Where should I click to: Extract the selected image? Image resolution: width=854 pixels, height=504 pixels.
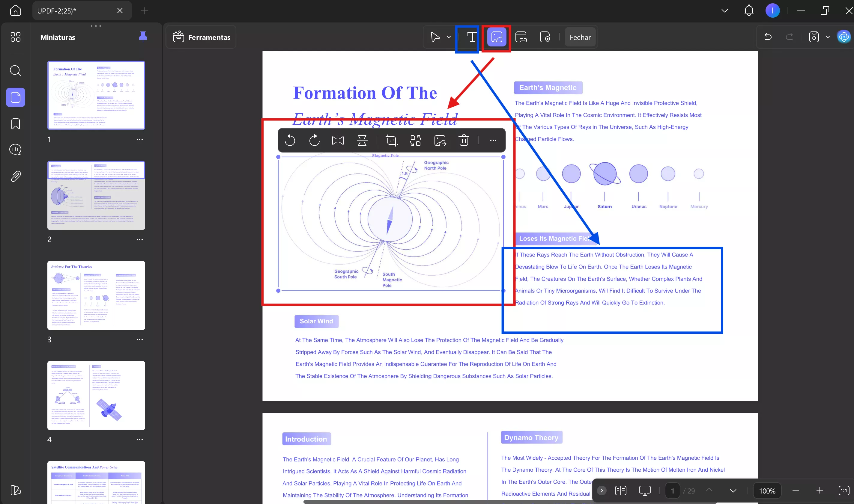(440, 140)
